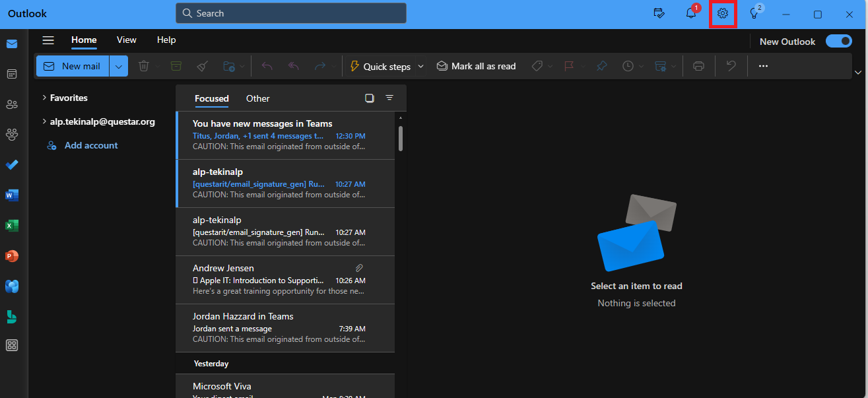This screenshot has width=868, height=398.
Task: Click Mark all as read
Action: coord(476,66)
